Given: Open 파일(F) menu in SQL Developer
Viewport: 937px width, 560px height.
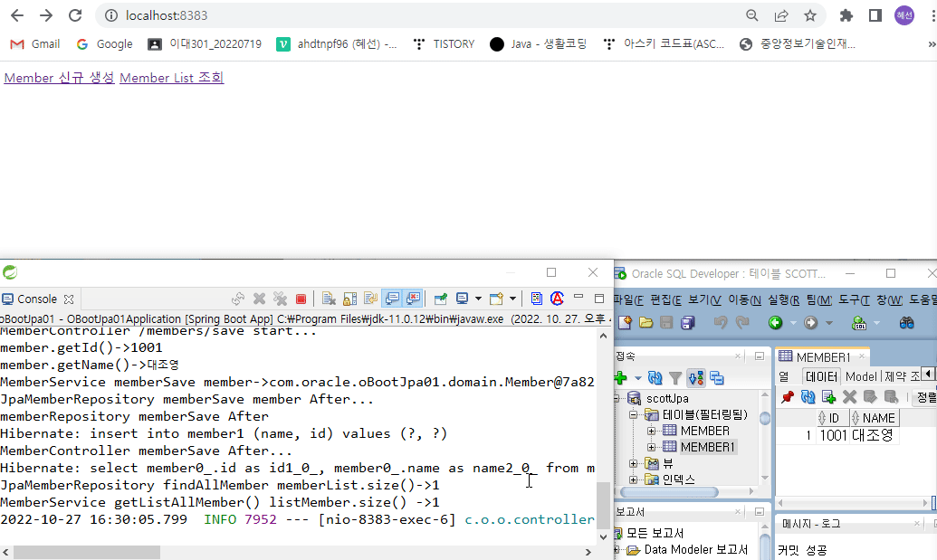Looking at the screenshot, I should click(x=628, y=299).
